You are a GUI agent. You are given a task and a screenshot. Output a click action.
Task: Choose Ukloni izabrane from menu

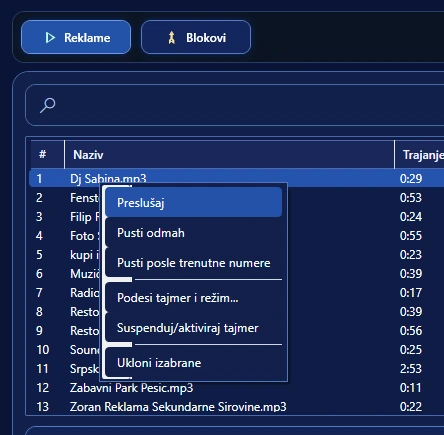[194, 363]
